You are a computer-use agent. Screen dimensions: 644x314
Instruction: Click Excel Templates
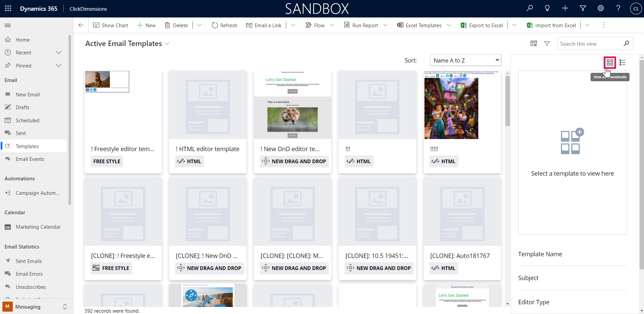point(419,25)
